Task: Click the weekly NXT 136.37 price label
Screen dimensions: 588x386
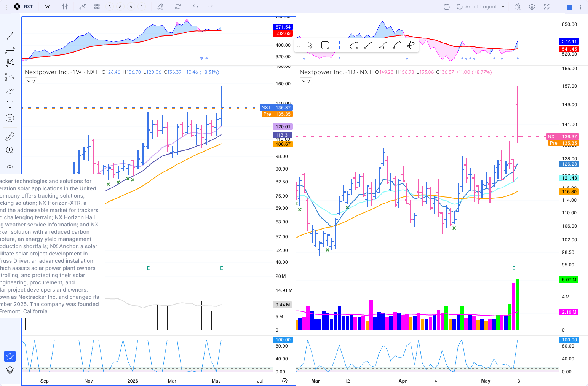Action: click(x=276, y=108)
